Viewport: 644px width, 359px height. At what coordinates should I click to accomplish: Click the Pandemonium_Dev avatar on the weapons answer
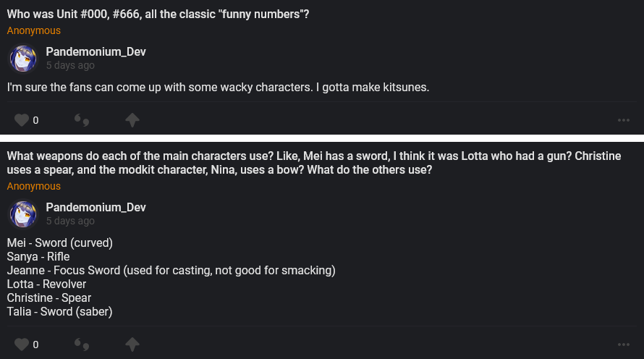(23, 214)
